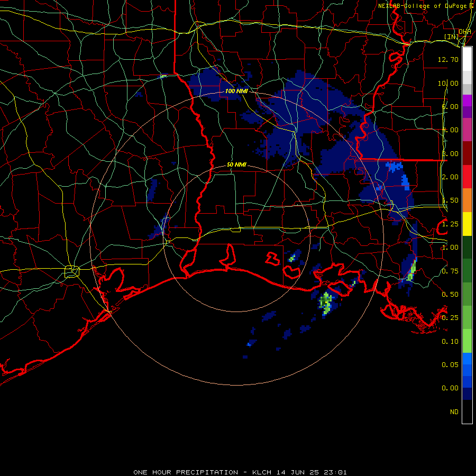Click the "OHA" product code text

click(465, 32)
